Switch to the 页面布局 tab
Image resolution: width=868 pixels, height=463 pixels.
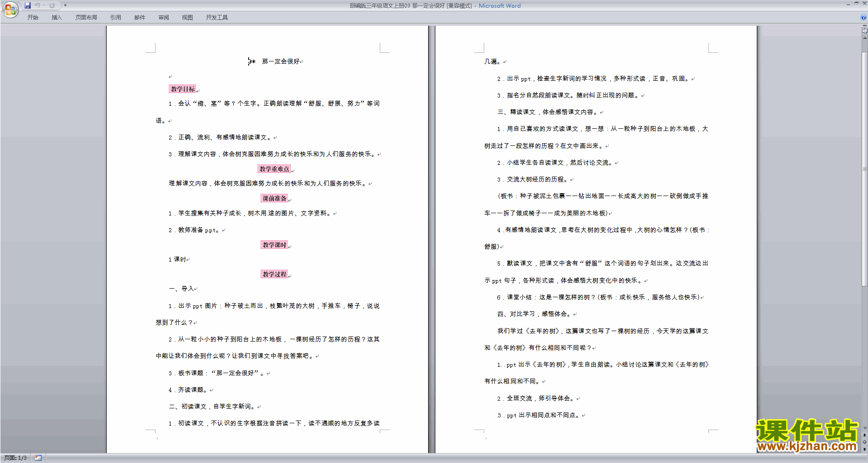pos(86,18)
